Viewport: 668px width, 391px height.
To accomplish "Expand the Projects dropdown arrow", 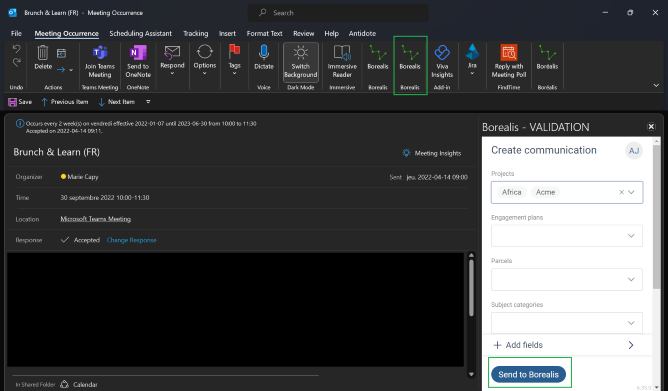I will pos(631,192).
